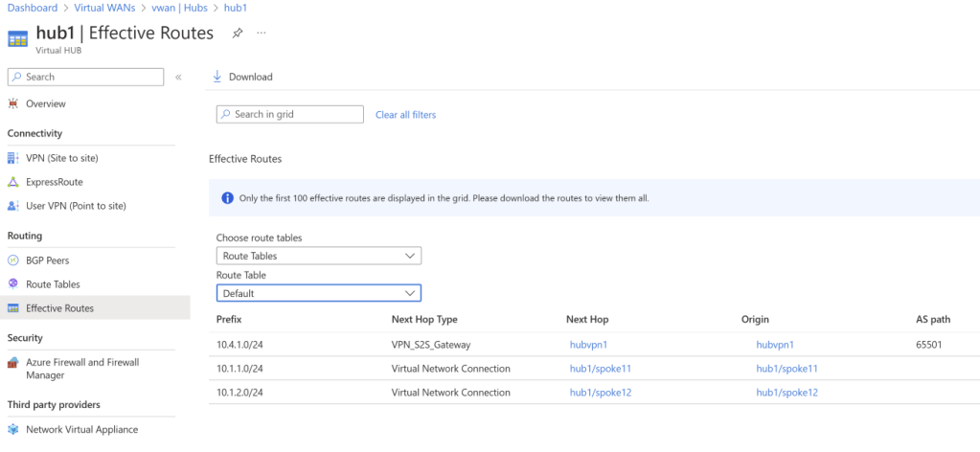Open hub1/spoke12 link in Origin column
This screenshot has width=980, height=452.
coord(786,393)
